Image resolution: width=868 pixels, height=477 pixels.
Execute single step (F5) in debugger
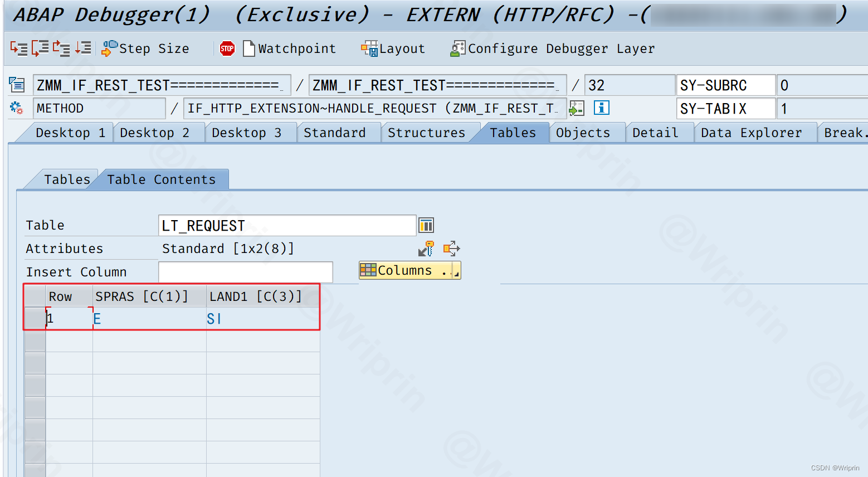pyautogui.click(x=18, y=48)
